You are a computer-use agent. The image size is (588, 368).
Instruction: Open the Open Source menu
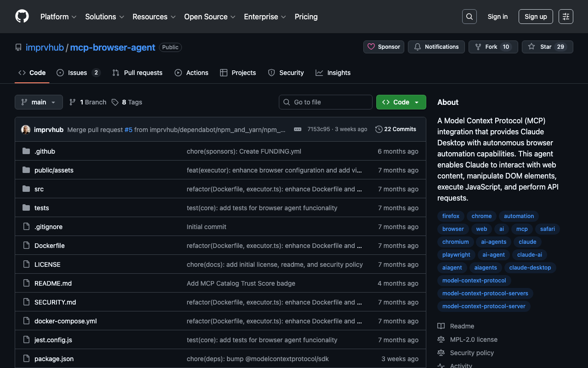click(209, 17)
